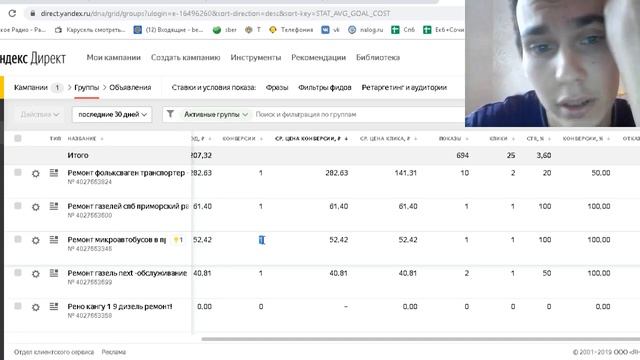The image size is (640, 360).
Task: Open Библиотека menu
Action: coord(378,58)
